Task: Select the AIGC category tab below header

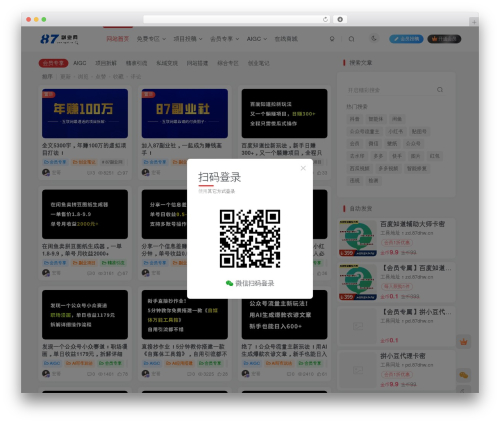Action: click(80, 63)
